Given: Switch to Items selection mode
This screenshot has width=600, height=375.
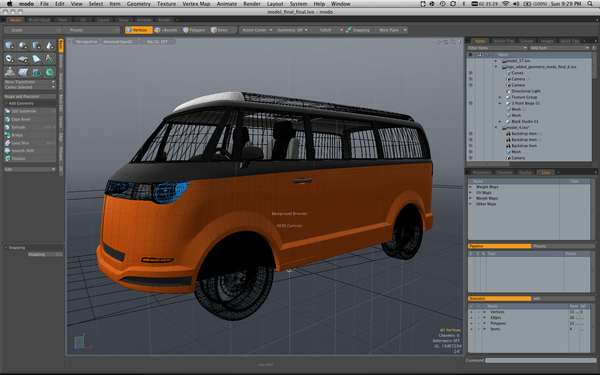Looking at the screenshot, I should [220, 30].
